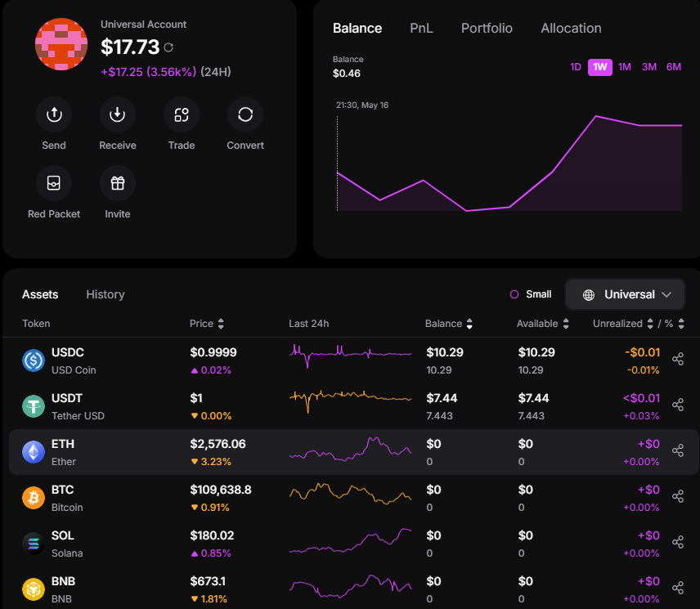This screenshot has width=700, height=609.
Task: Click the Ether token logo
Action: tap(34, 452)
